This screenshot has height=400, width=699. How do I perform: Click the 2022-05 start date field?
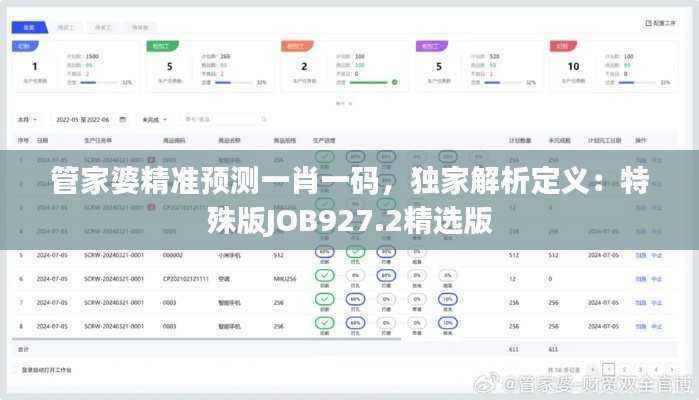click(71, 119)
